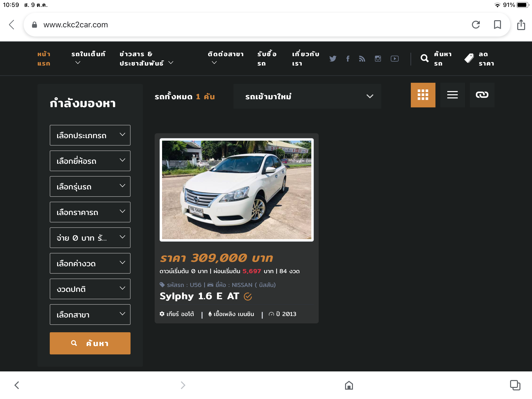Click the price tag discount icon
The image size is (532, 399).
pos(469,58)
